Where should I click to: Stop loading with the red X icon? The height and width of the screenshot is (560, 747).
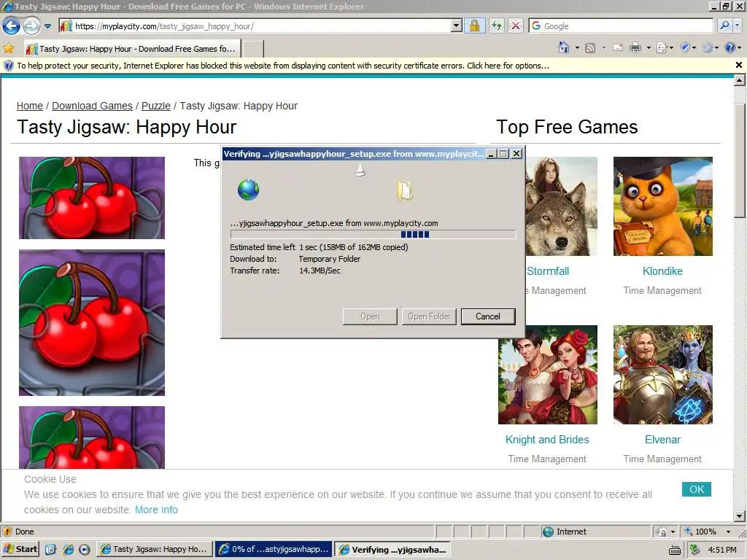click(516, 26)
